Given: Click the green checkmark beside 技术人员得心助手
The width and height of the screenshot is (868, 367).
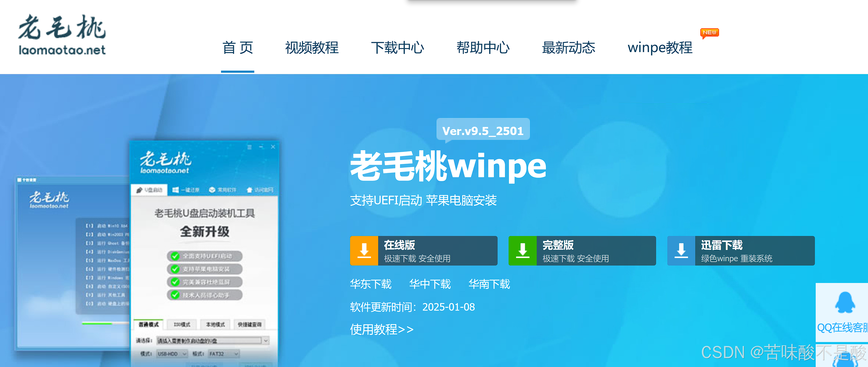Looking at the screenshot, I should click(x=175, y=295).
